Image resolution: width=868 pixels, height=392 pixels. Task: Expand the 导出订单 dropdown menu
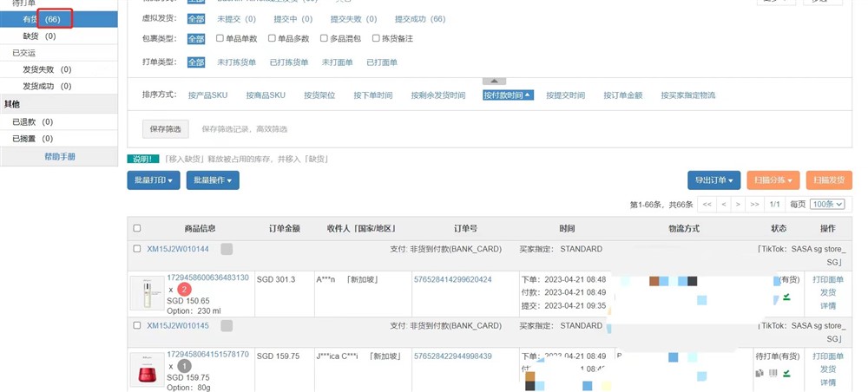(x=713, y=180)
